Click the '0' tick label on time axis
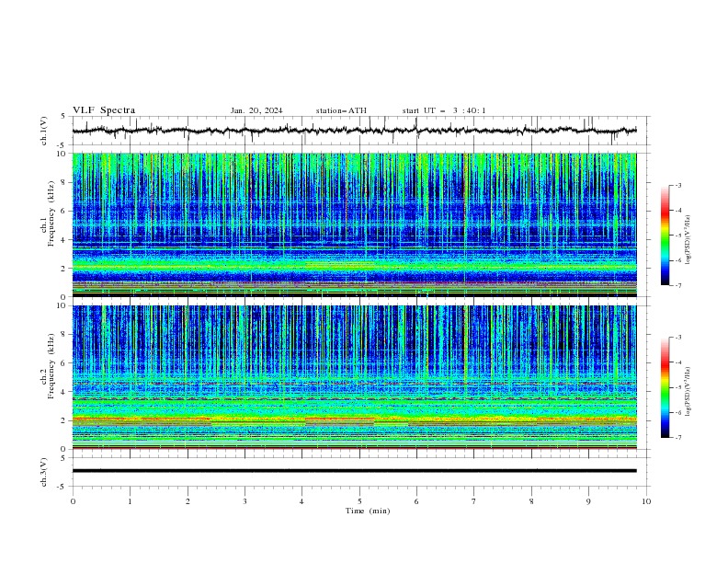 click(x=73, y=501)
